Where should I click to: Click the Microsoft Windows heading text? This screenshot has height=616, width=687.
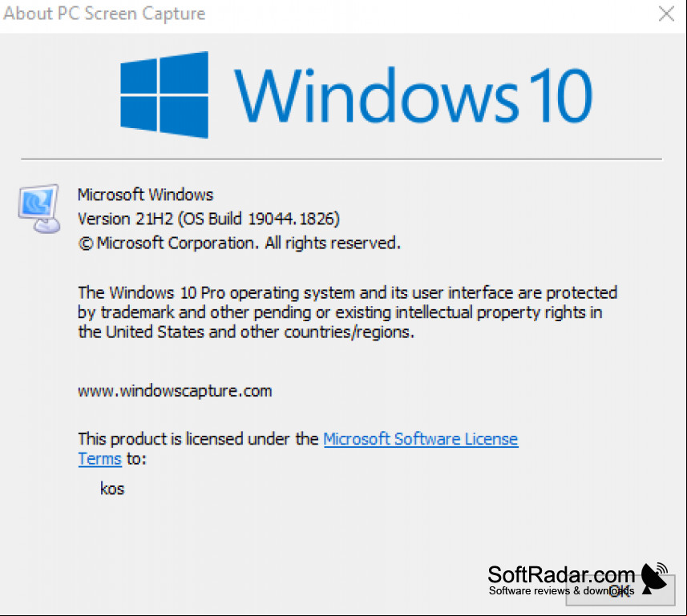point(145,195)
